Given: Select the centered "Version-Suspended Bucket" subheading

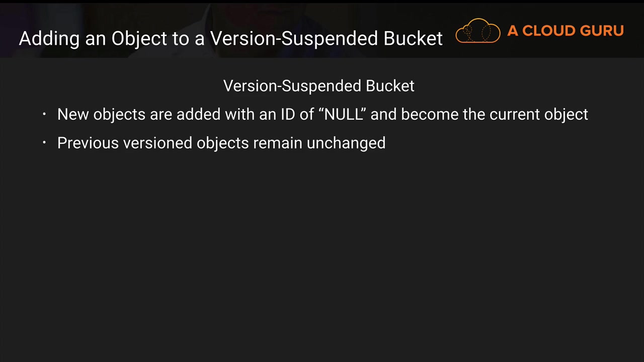Looking at the screenshot, I should point(318,86).
